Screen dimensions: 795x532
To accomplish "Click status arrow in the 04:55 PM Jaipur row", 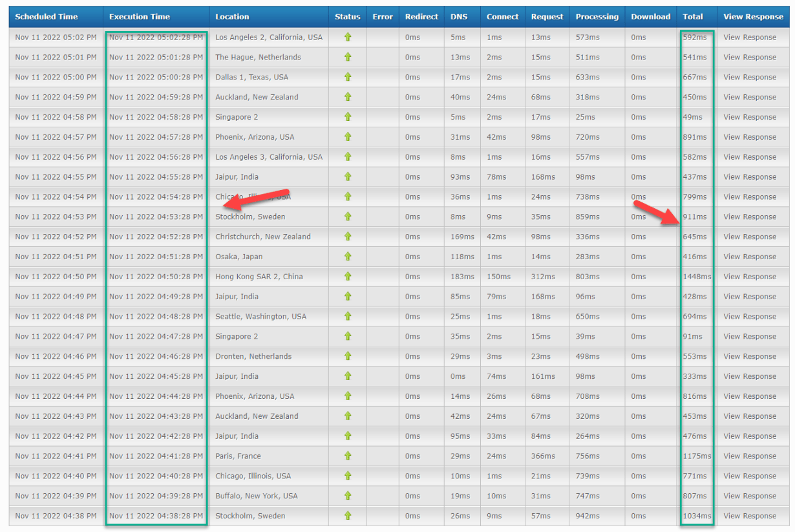I will tap(348, 176).
